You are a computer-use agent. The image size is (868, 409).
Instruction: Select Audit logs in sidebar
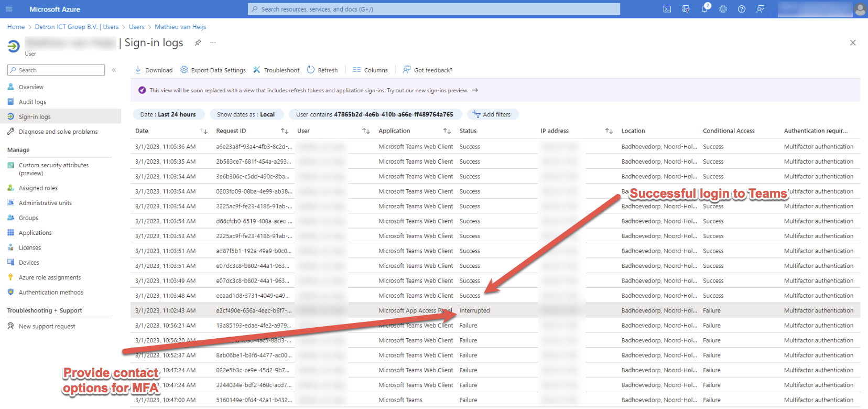pos(32,102)
